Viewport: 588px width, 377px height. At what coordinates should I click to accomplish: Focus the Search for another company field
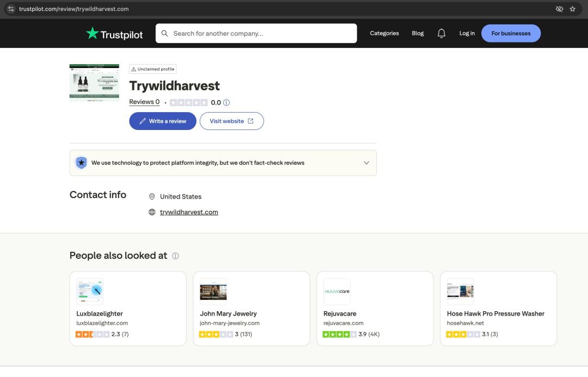tap(256, 33)
